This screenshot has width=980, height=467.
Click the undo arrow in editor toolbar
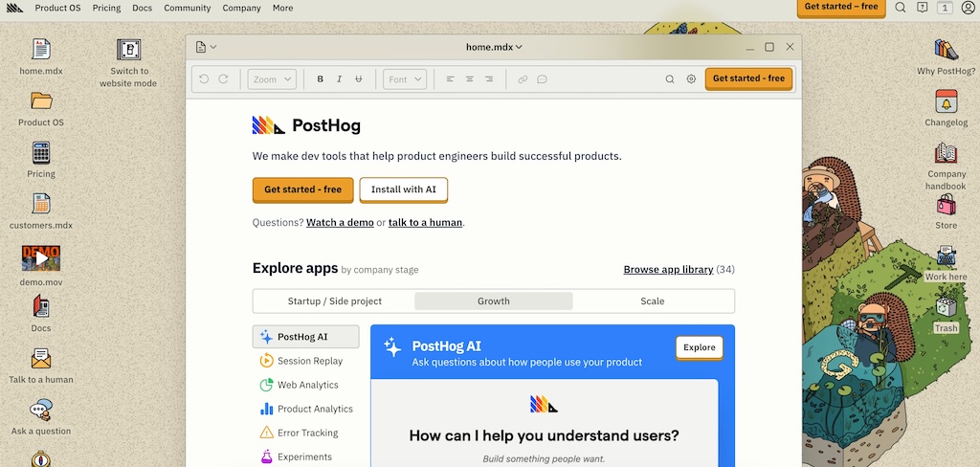[204, 79]
